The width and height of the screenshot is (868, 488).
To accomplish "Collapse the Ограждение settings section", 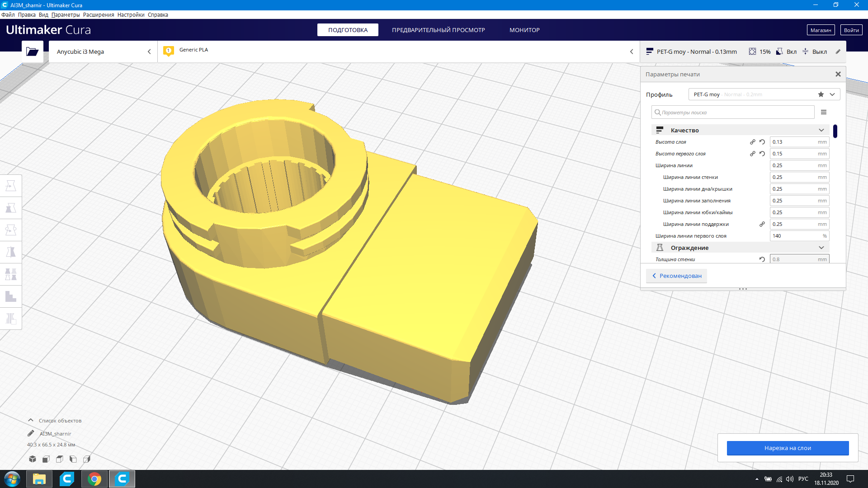I will pos(821,248).
